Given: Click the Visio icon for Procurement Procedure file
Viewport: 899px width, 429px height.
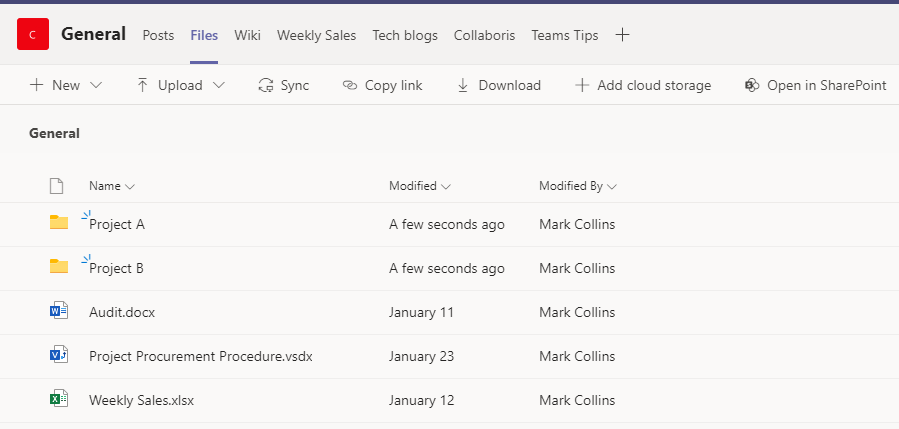Looking at the screenshot, I should click(59, 354).
